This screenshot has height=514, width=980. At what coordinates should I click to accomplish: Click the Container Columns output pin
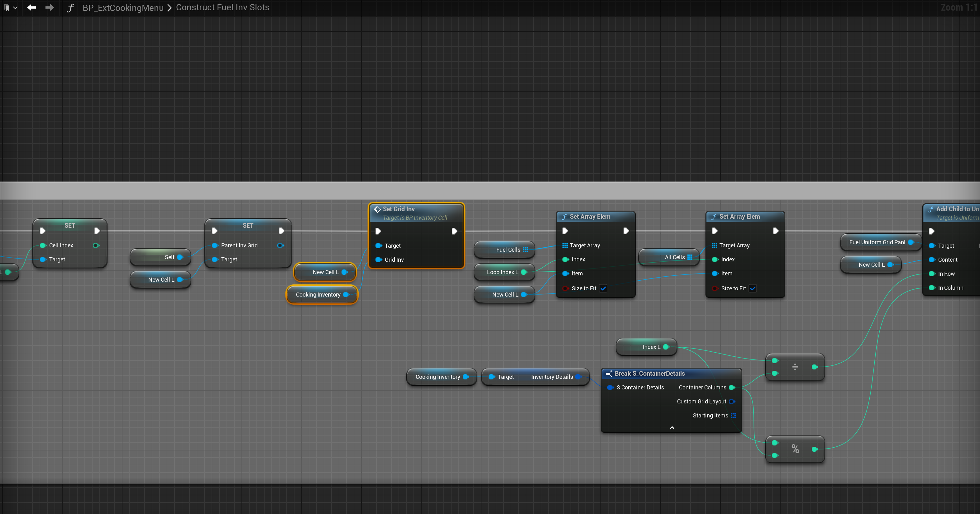(732, 387)
